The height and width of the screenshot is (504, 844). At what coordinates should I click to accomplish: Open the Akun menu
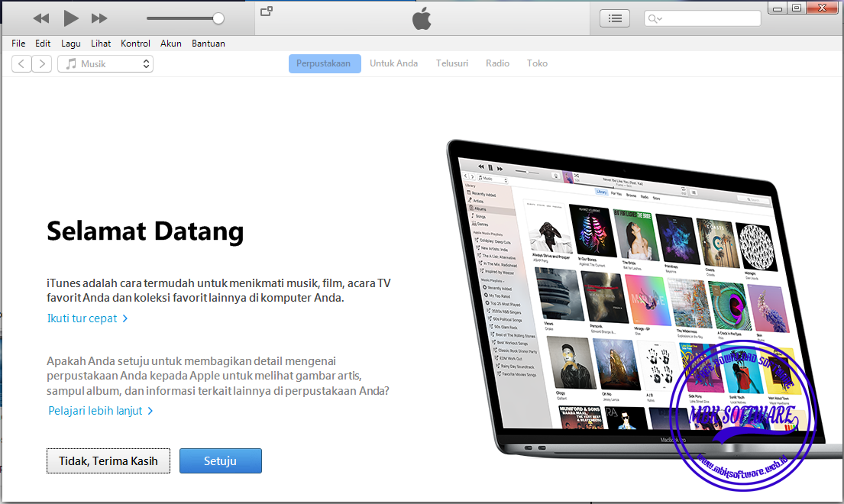(x=170, y=44)
